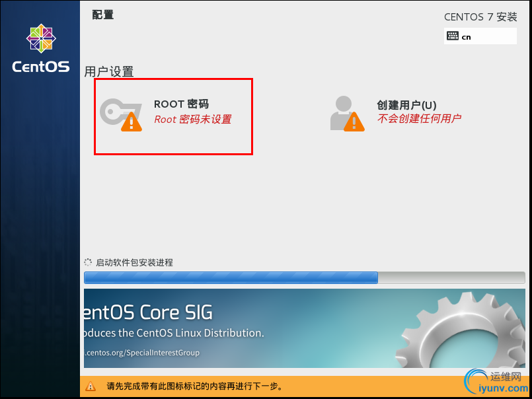Click the cn keyboard layout selector
Viewport: 532px width, 399px height.
tap(480, 36)
